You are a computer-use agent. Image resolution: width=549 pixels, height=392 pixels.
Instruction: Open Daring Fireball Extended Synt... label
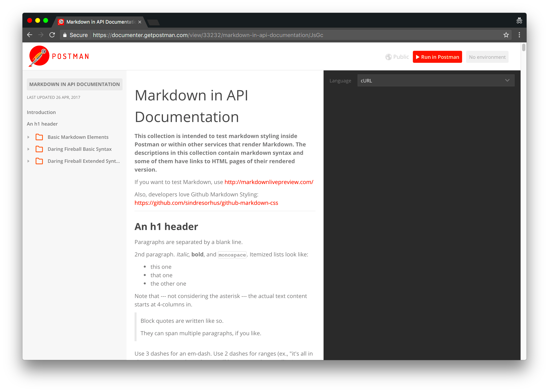84,161
